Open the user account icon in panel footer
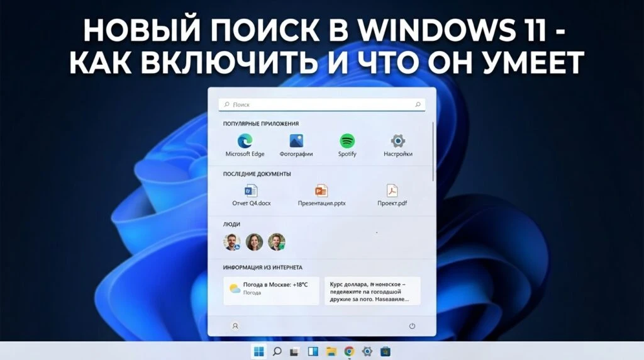Image resolution: width=644 pixels, height=360 pixels. click(235, 326)
